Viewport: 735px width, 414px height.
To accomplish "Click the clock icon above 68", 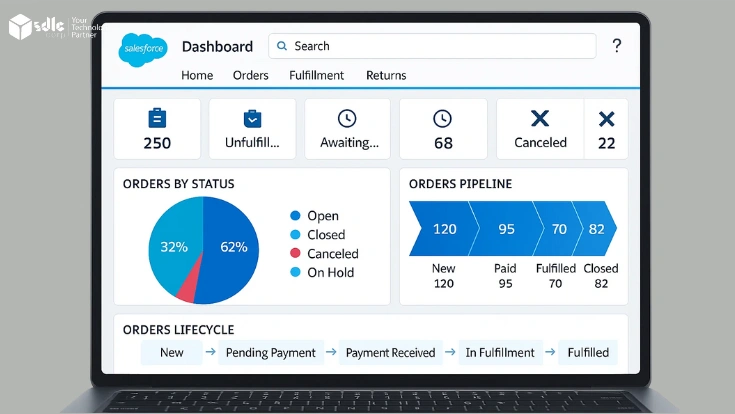I will 442,118.
